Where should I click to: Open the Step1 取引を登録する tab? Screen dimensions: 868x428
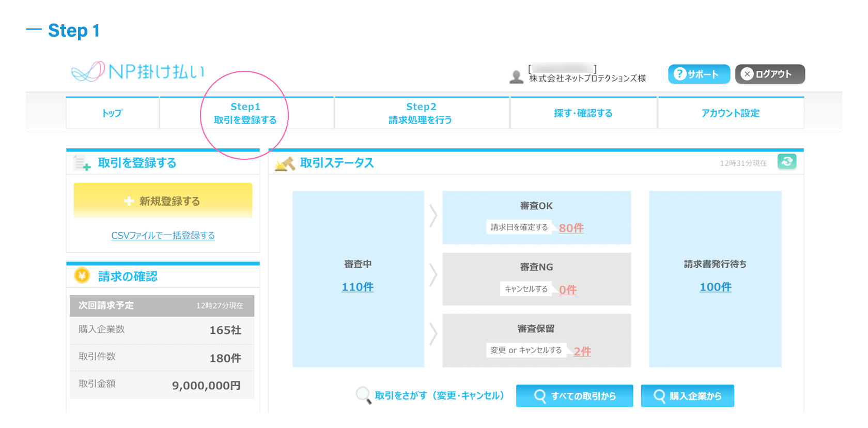click(246, 113)
